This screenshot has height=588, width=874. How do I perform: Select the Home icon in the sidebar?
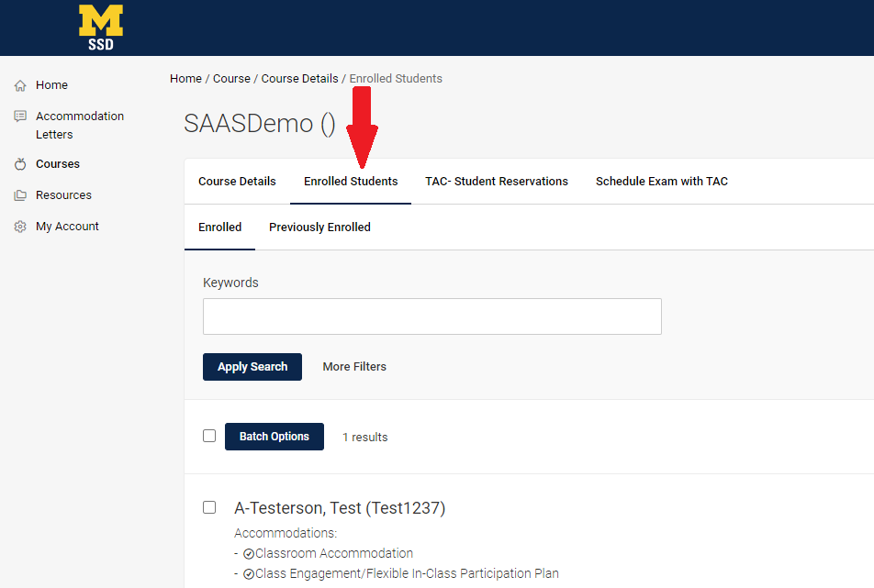19,84
